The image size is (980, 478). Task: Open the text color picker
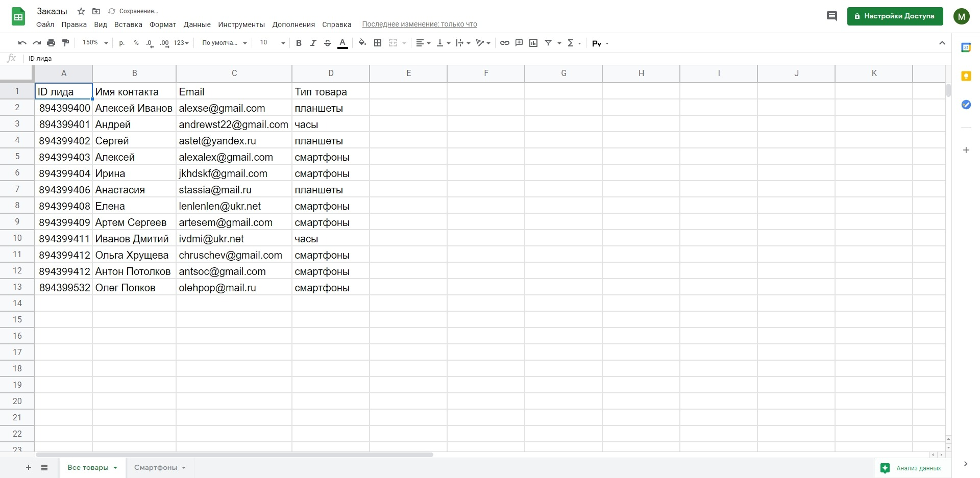(342, 43)
